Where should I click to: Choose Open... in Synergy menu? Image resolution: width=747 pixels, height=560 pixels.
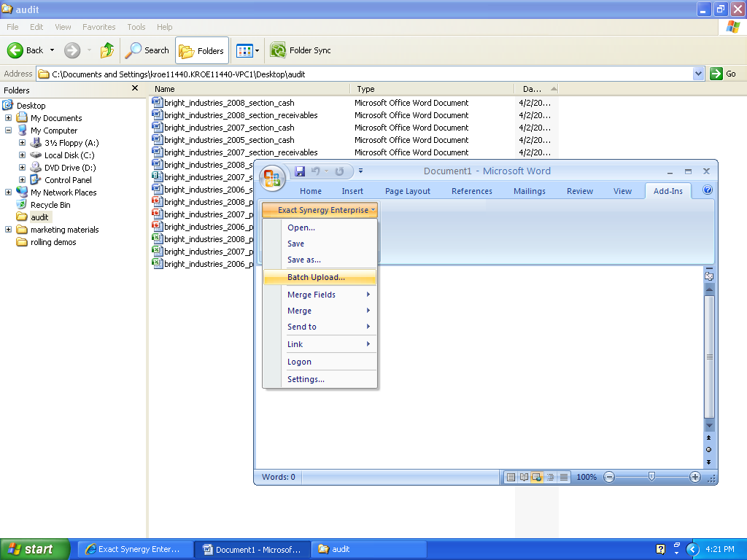pos(320,227)
